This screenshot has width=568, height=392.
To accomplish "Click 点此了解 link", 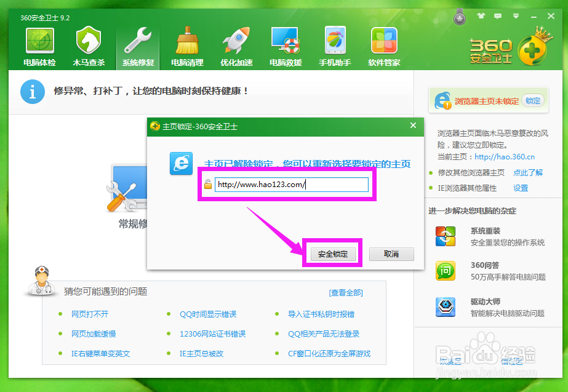I will 528,172.
